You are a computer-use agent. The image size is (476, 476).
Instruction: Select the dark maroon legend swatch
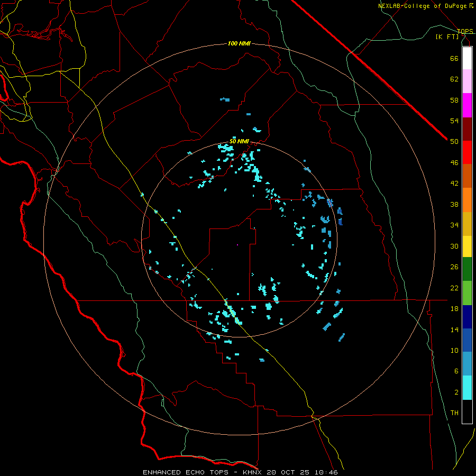click(x=467, y=129)
